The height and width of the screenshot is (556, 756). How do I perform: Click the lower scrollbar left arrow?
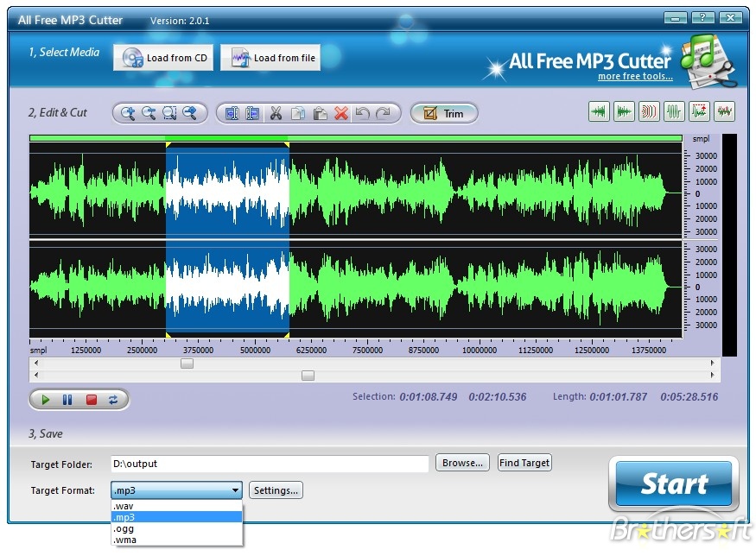(36, 375)
